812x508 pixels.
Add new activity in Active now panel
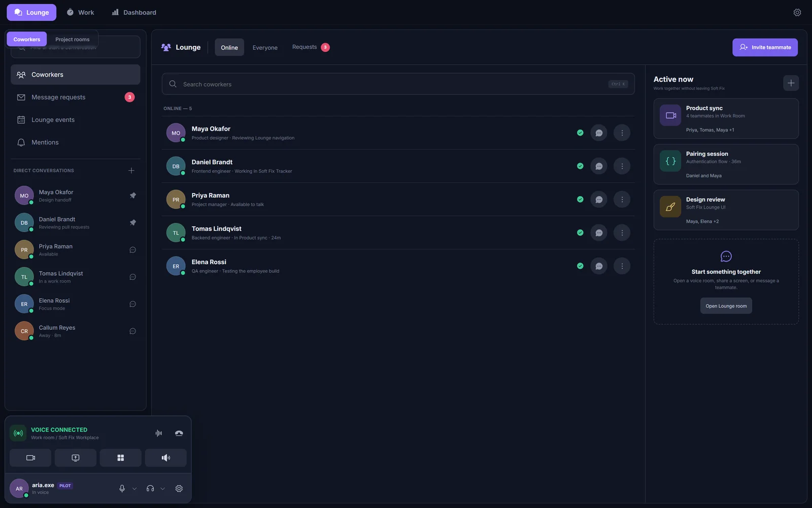[x=791, y=83]
